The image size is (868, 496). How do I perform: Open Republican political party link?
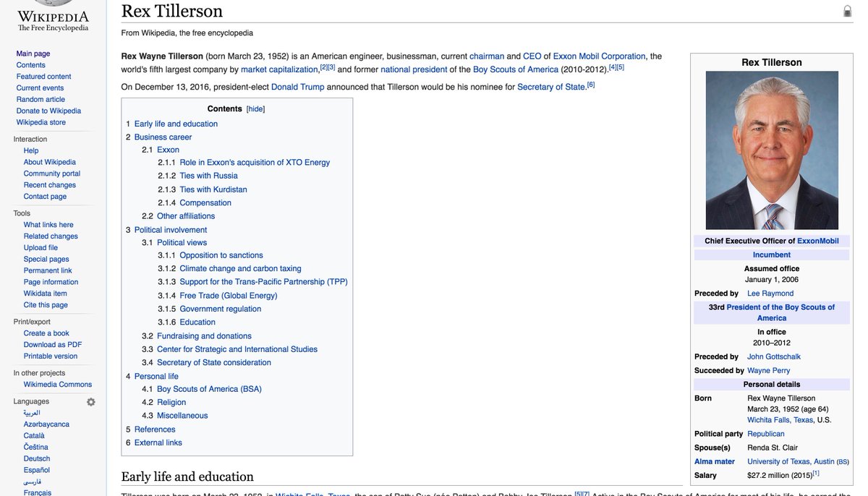click(766, 434)
